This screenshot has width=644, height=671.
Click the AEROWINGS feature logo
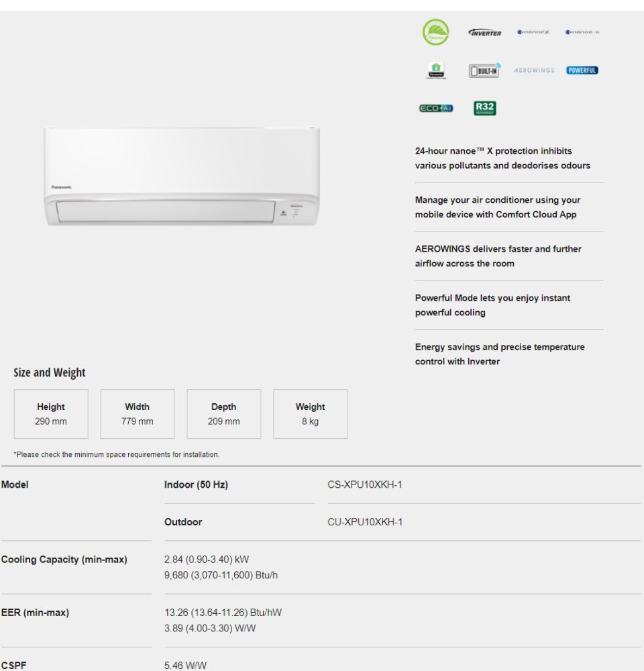pyautogui.click(x=533, y=70)
